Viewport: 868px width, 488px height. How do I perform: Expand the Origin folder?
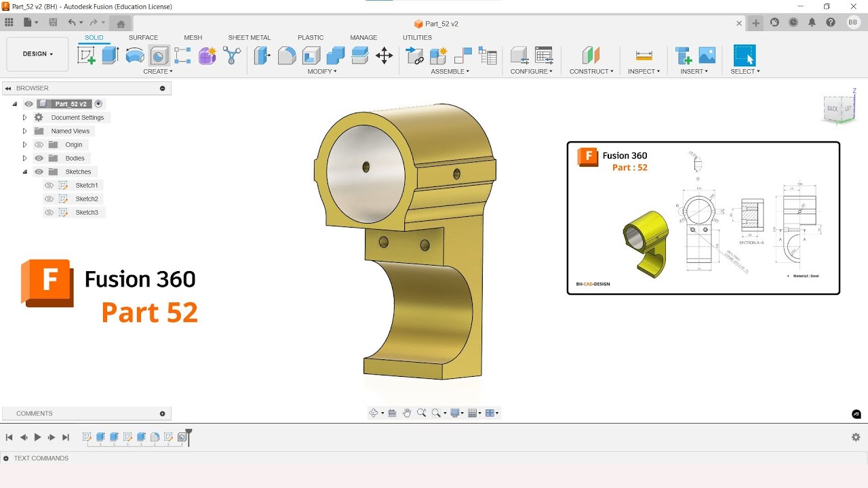[x=25, y=144]
